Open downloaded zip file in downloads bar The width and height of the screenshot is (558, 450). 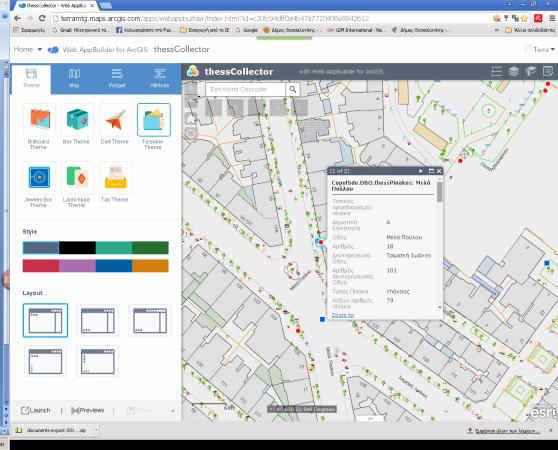tap(52, 430)
